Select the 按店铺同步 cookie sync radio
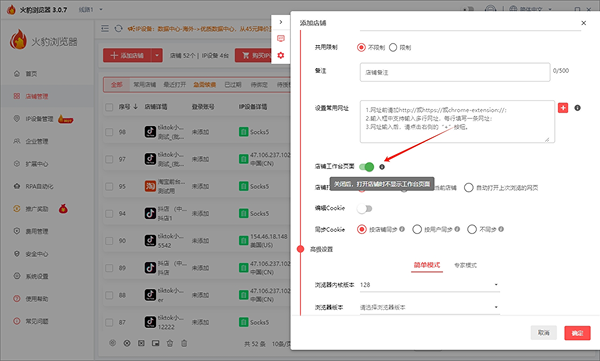The height and width of the screenshot is (361, 600). (362, 229)
